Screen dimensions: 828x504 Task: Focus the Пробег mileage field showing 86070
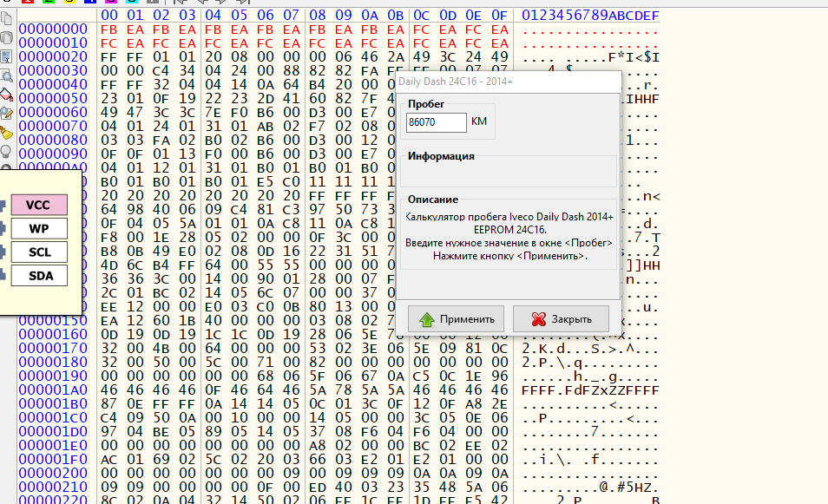[437, 122]
